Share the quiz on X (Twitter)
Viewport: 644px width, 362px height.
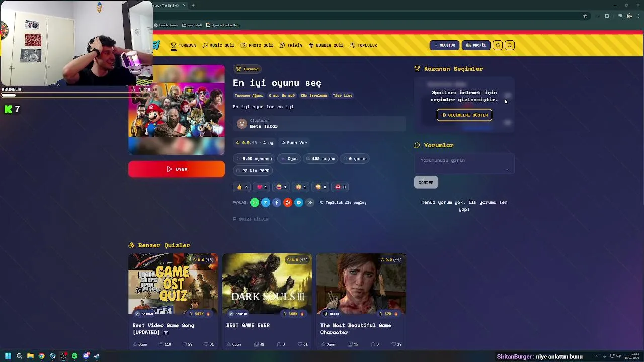(x=266, y=202)
